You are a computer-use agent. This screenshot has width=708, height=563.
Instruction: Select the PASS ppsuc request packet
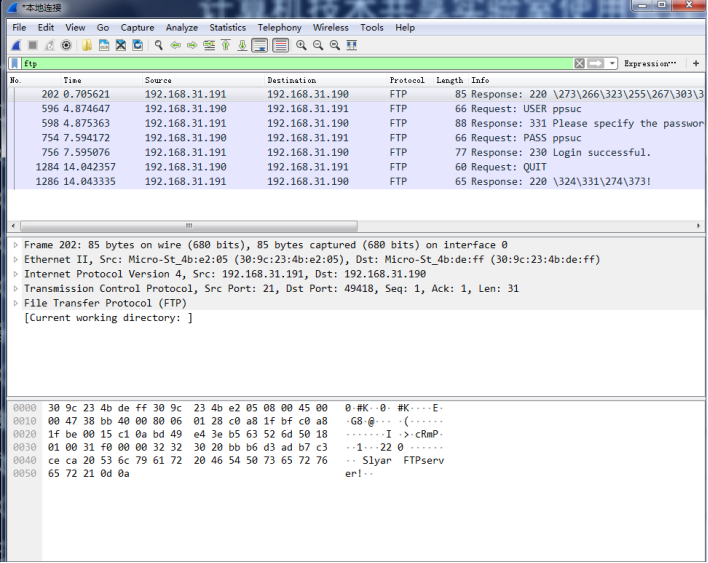pyautogui.click(x=356, y=138)
